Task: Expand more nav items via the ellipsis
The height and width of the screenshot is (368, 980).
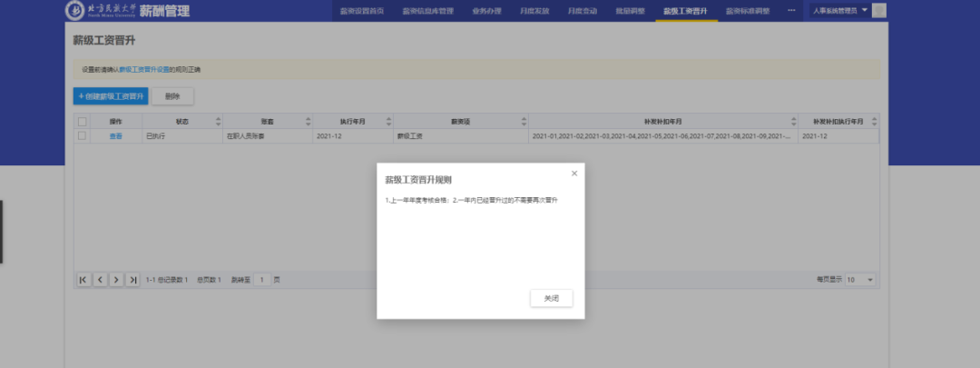Action: click(x=791, y=10)
